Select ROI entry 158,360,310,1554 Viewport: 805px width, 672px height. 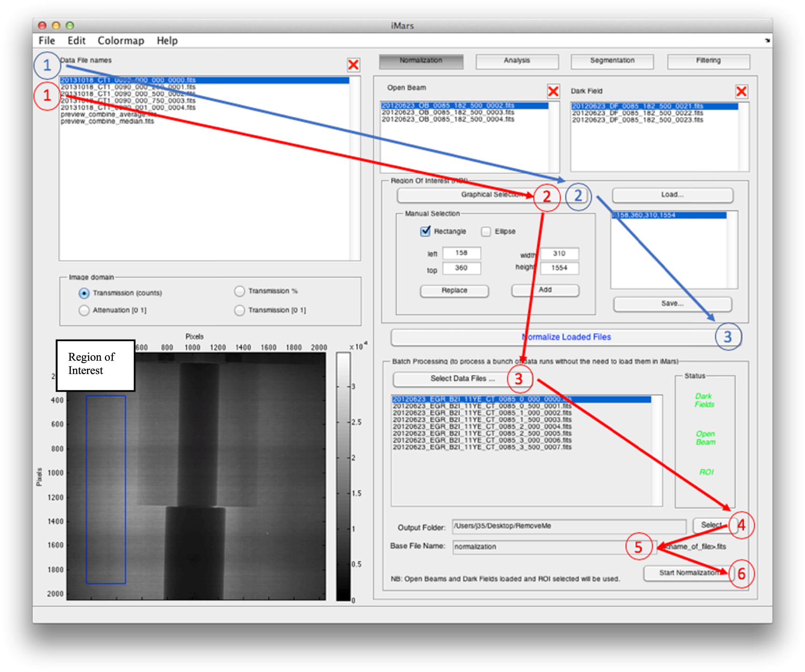click(x=669, y=215)
